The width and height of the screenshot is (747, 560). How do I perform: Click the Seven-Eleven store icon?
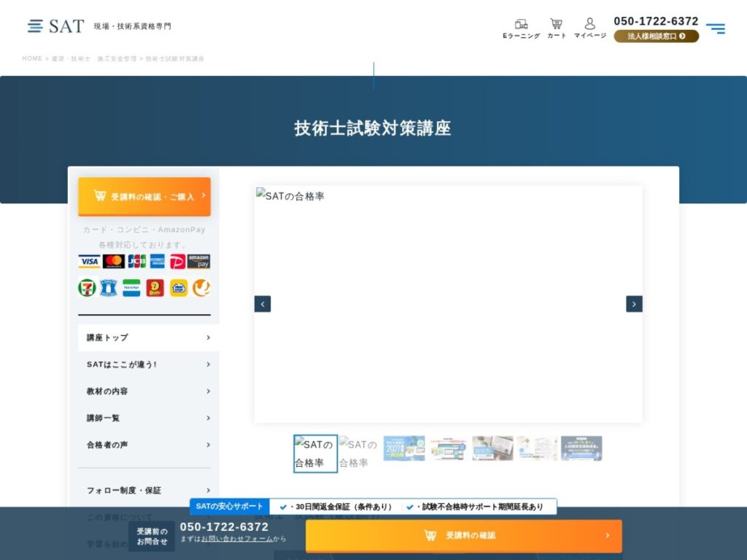click(88, 287)
